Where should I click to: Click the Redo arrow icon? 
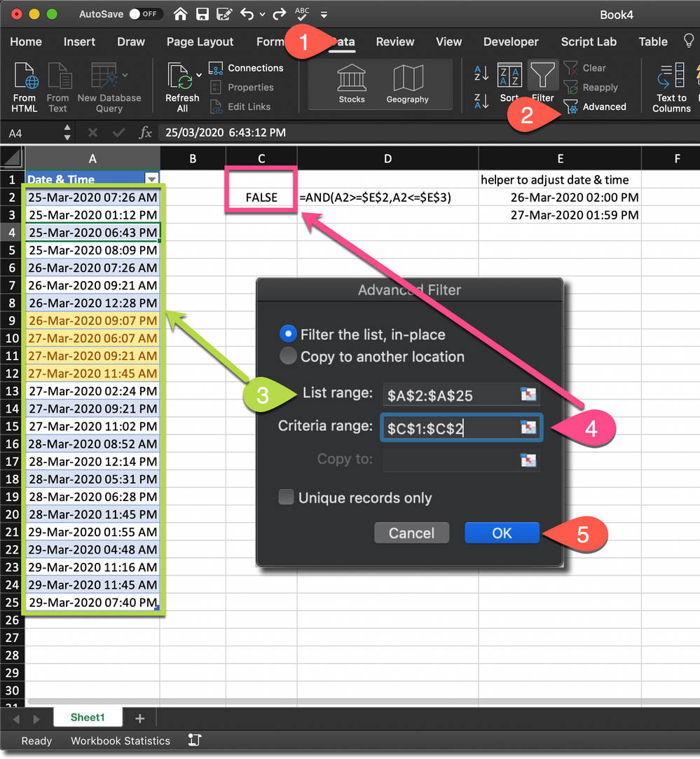point(280,14)
